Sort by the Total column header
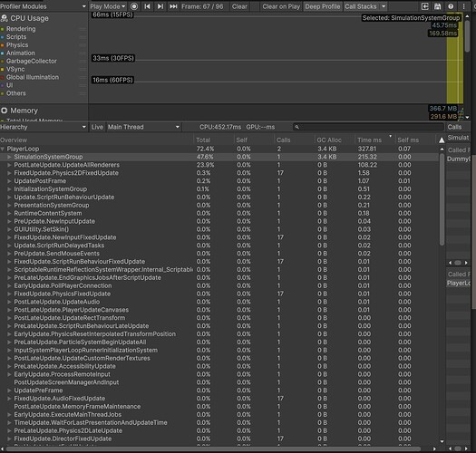476x453 pixels. [213, 140]
